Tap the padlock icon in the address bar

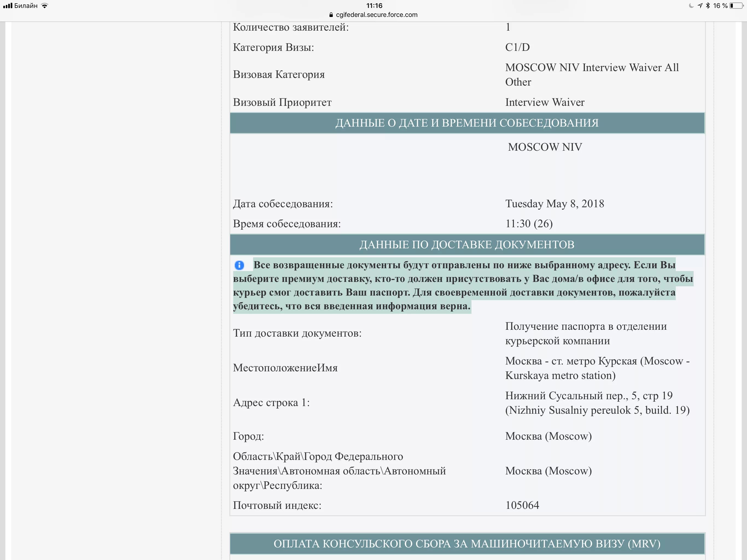point(331,15)
